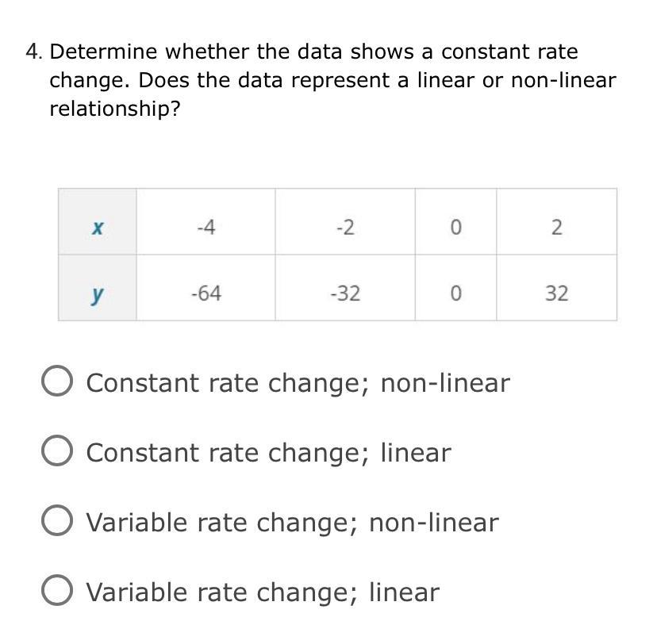
Task: Click the table cell showing -32
Action: (x=345, y=294)
